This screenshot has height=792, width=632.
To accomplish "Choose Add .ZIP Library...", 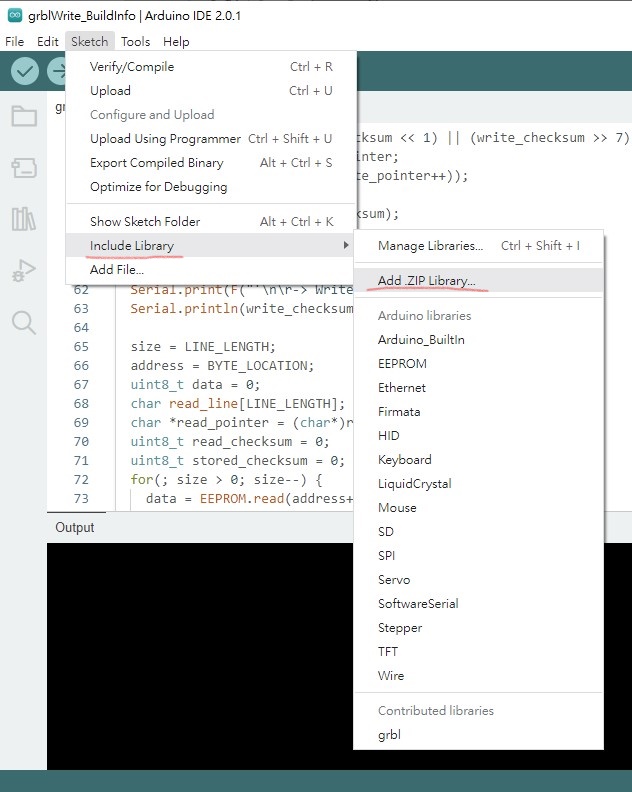I will coord(478,280).
